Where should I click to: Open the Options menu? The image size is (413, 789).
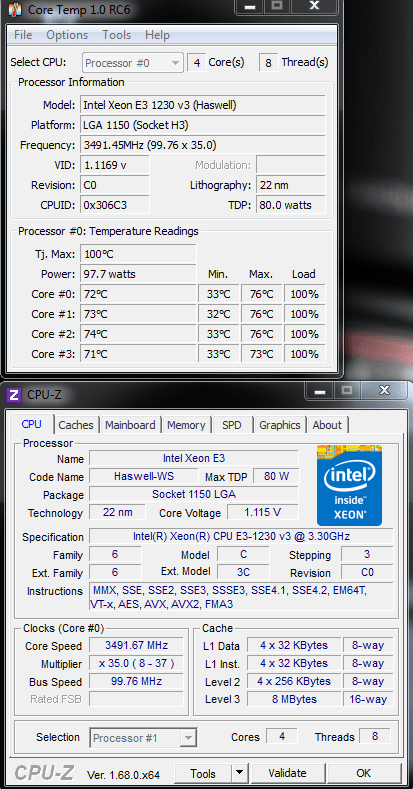click(x=67, y=35)
